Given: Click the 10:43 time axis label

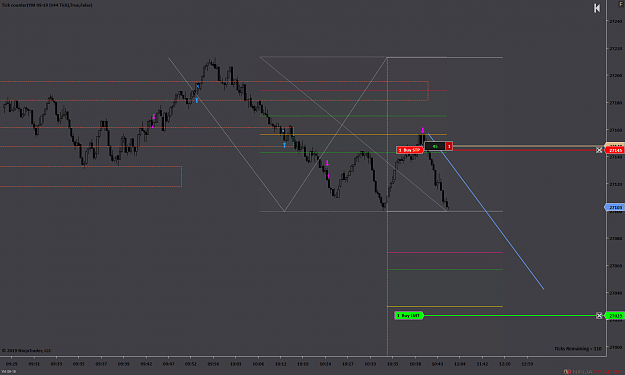Looking at the screenshot, I should coord(437,364).
